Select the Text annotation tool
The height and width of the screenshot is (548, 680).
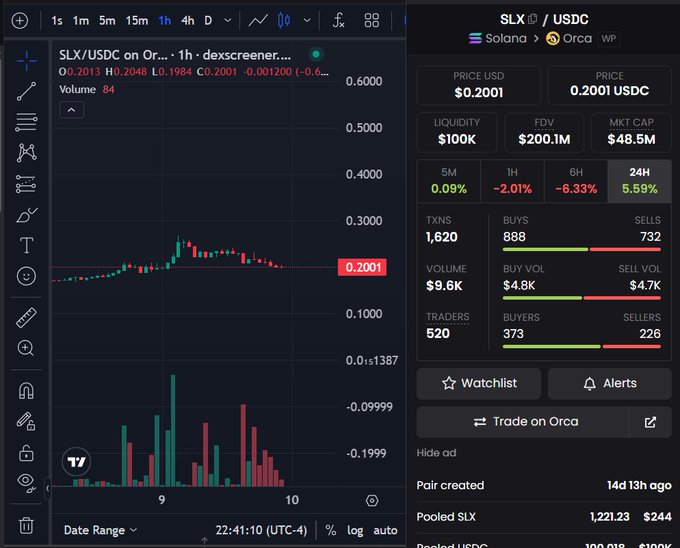(26, 245)
